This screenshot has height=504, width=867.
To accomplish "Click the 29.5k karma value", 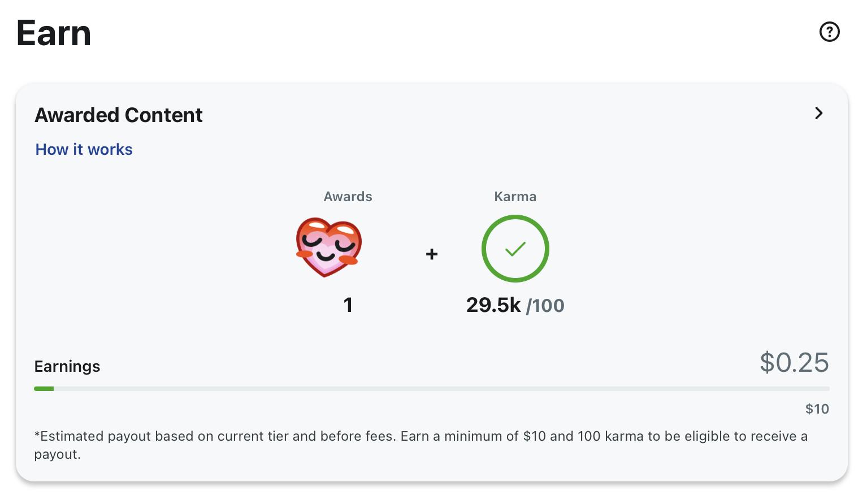I will (493, 305).
